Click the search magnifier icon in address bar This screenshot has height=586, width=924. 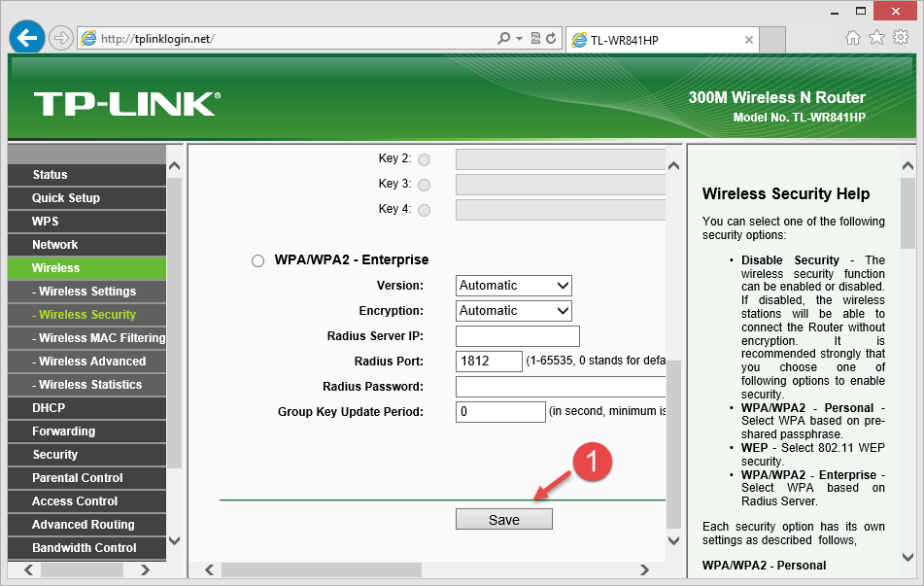tap(503, 38)
